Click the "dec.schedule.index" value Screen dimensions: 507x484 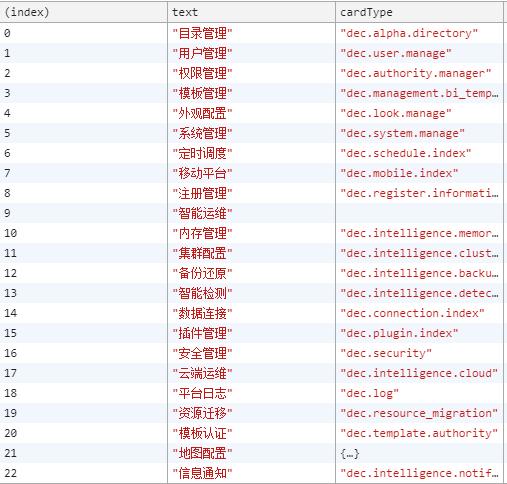(x=406, y=153)
